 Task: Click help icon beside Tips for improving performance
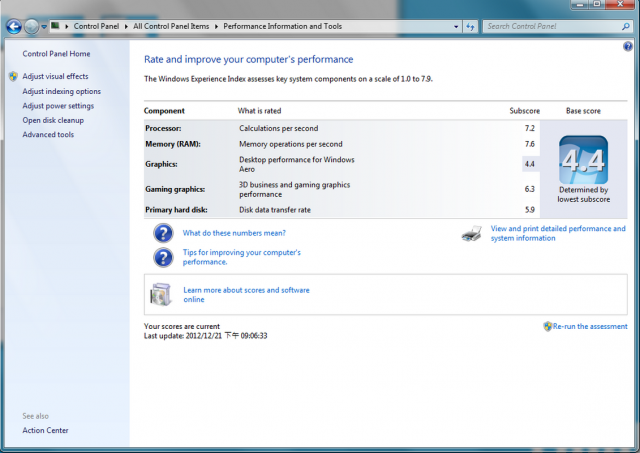click(163, 258)
